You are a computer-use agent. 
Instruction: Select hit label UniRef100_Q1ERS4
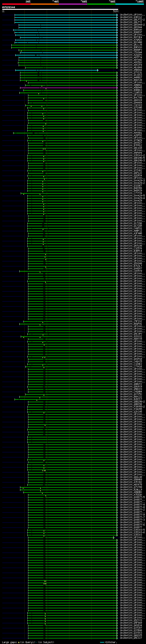(x=131, y=175)
